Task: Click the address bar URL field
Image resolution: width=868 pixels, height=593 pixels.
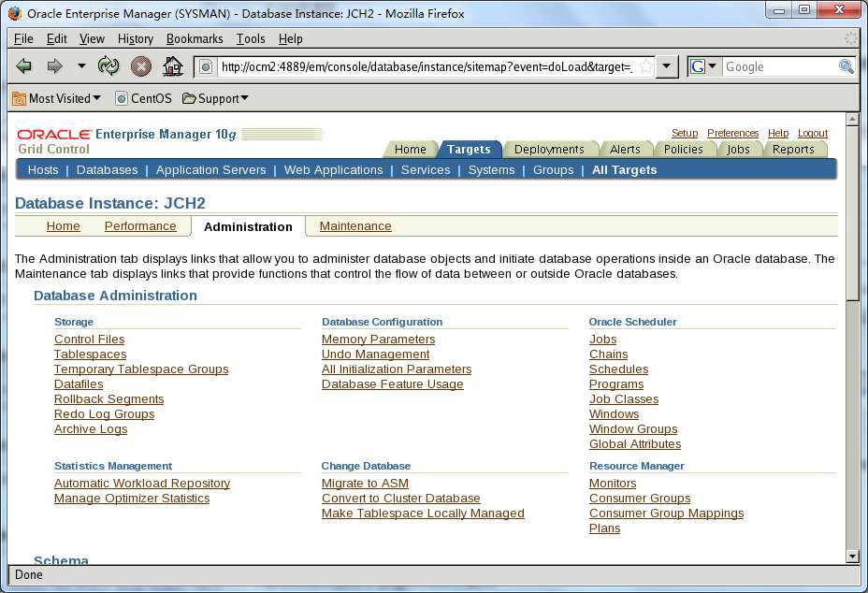Action: pos(427,67)
